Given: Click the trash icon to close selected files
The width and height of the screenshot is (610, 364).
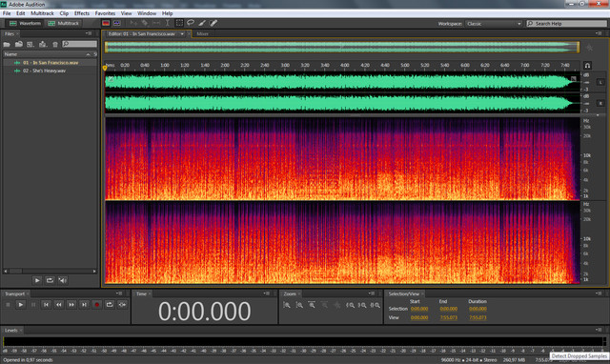Looking at the screenshot, I should [x=55, y=45].
